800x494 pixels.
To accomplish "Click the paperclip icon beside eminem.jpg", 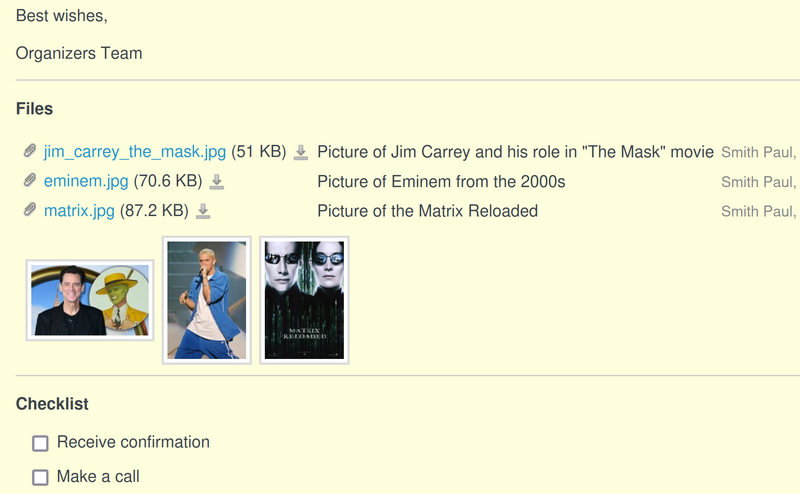I will [31, 181].
